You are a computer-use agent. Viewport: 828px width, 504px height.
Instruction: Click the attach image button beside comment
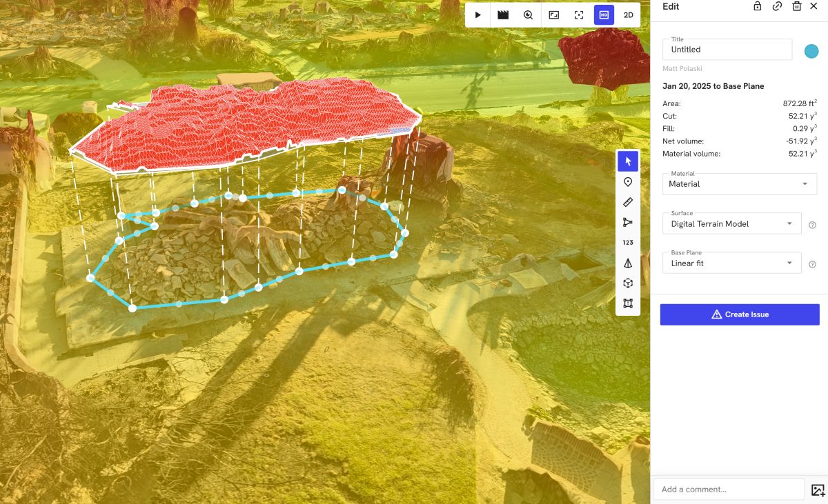pos(818,490)
